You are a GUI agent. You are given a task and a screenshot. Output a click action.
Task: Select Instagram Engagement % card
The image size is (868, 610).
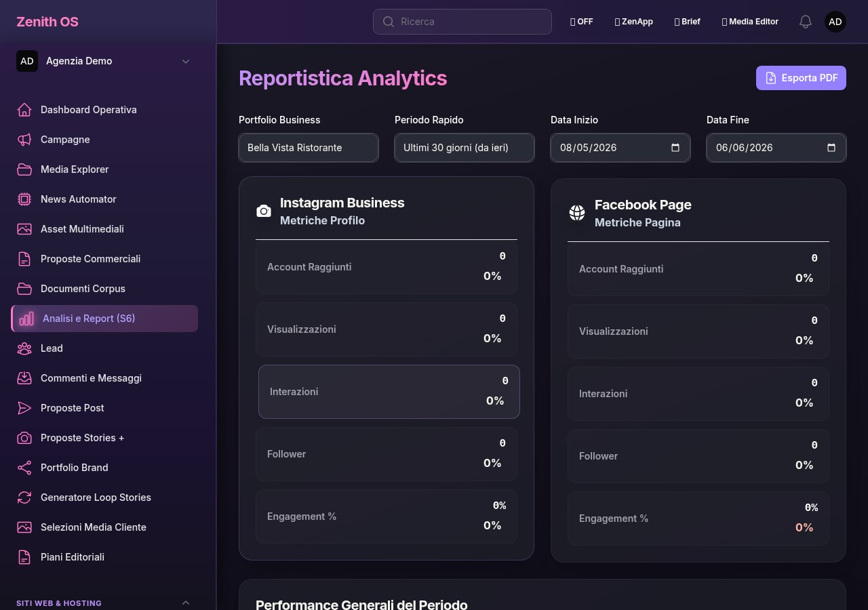click(387, 516)
